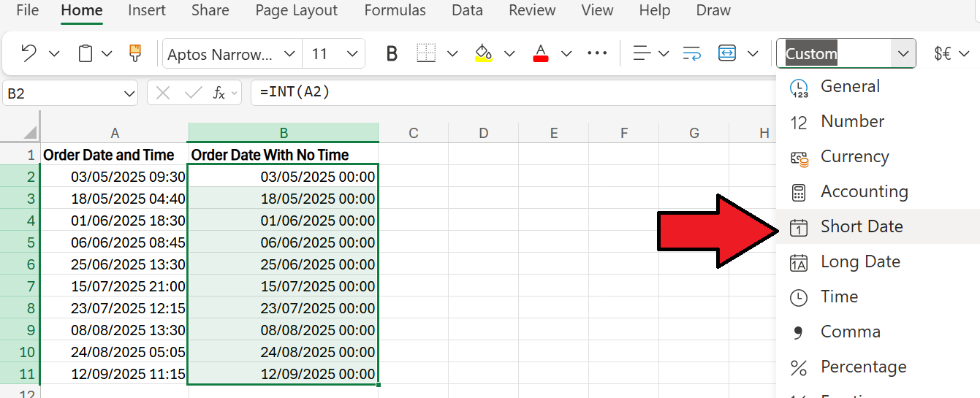Click cell showing 18/05/2025 04:40
This screenshot has height=398, width=980.
click(x=115, y=199)
